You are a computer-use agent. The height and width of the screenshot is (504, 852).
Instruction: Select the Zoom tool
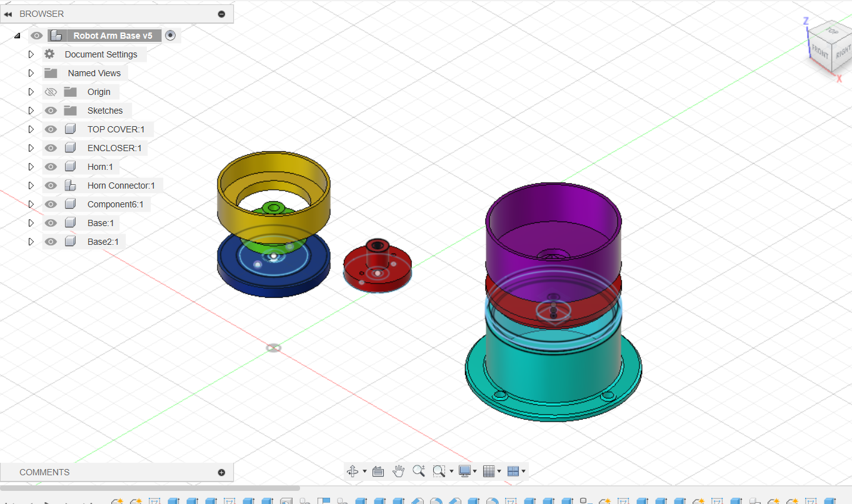tap(419, 472)
